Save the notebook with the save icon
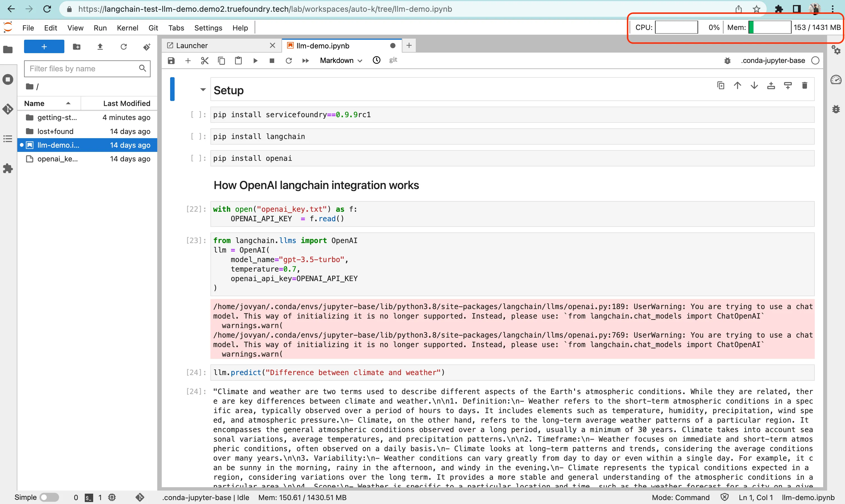Image resolution: width=845 pixels, height=504 pixels. 171,60
